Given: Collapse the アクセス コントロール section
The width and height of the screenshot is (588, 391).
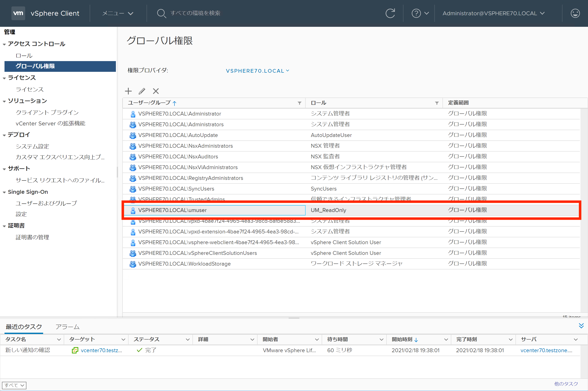Looking at the screenshot, I should 4,45.
